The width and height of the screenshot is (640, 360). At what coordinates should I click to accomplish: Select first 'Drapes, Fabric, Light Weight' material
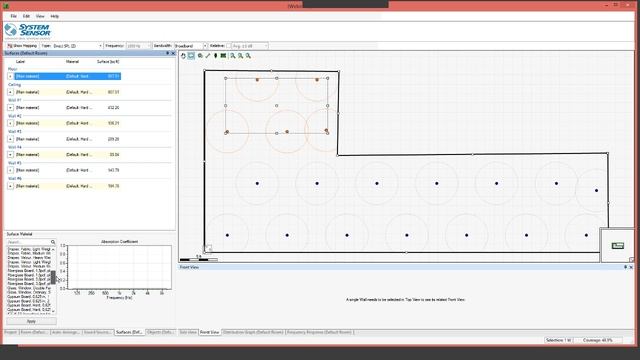click(29, 249)
